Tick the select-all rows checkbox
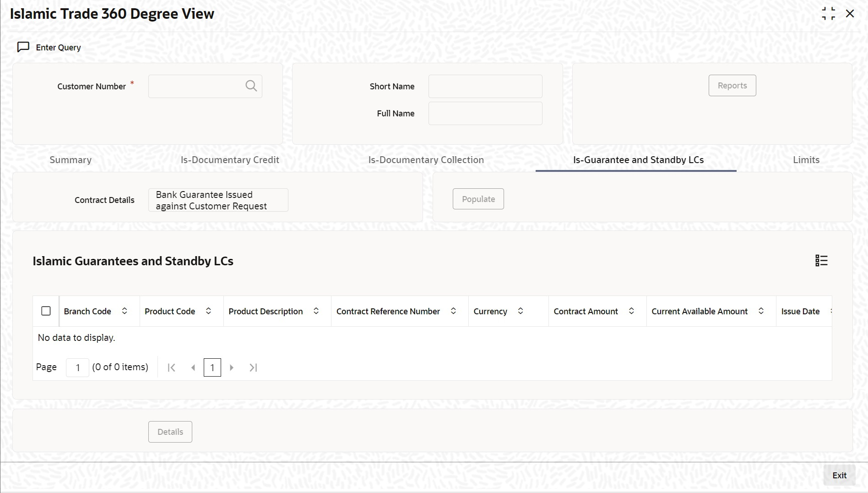This screenshot has width=868, height=493. click(46, 311)
